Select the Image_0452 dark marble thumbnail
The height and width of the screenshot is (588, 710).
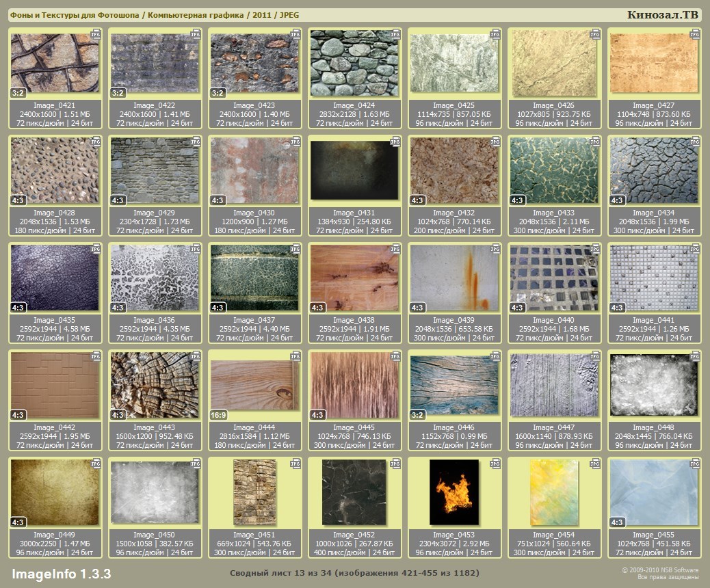(x=354, y=492)
